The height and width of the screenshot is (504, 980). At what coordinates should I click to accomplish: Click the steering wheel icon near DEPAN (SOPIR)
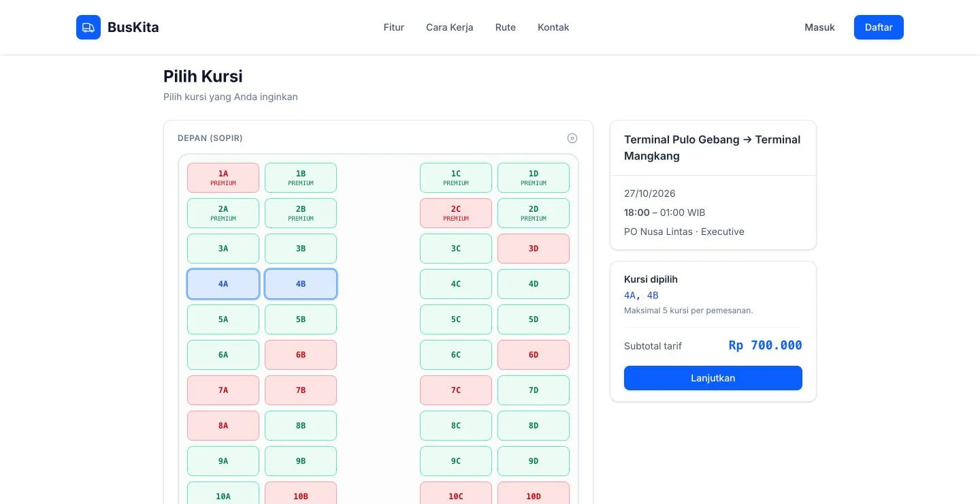572,138
